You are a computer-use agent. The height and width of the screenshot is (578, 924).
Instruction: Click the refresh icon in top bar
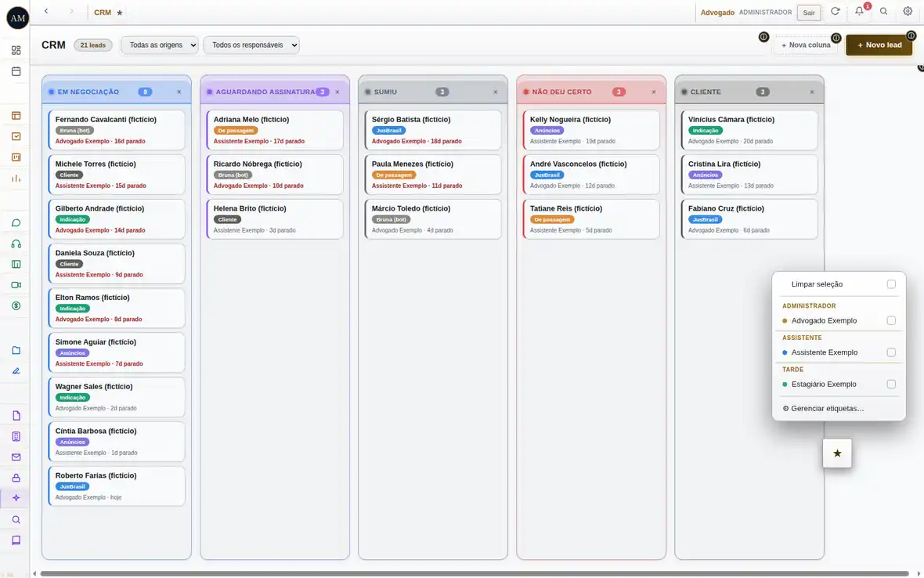pos(835,11)
